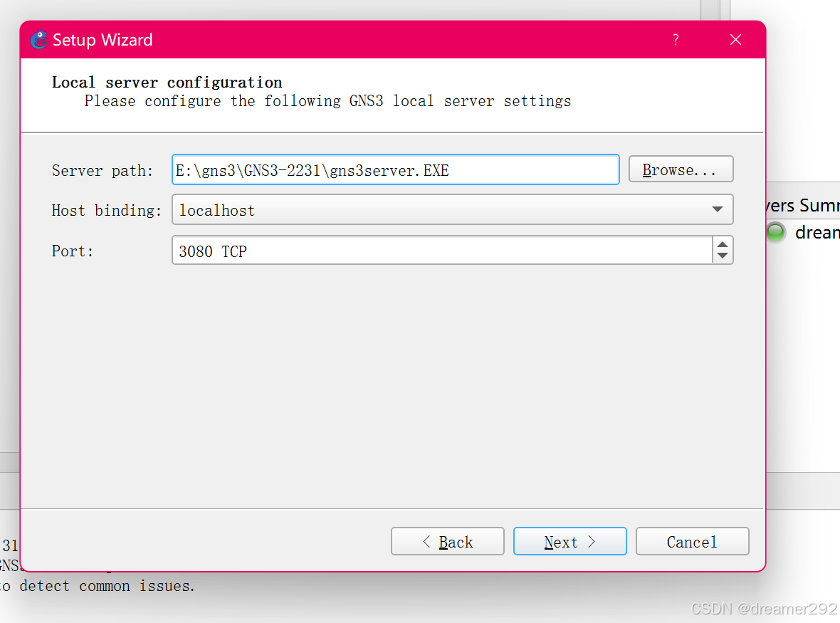Click the 'Port:' label

click(x=73, y=251)
